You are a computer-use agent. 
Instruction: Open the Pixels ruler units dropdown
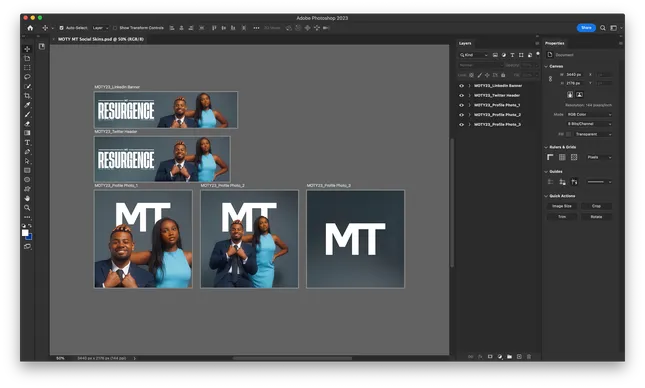coord(599,157)
